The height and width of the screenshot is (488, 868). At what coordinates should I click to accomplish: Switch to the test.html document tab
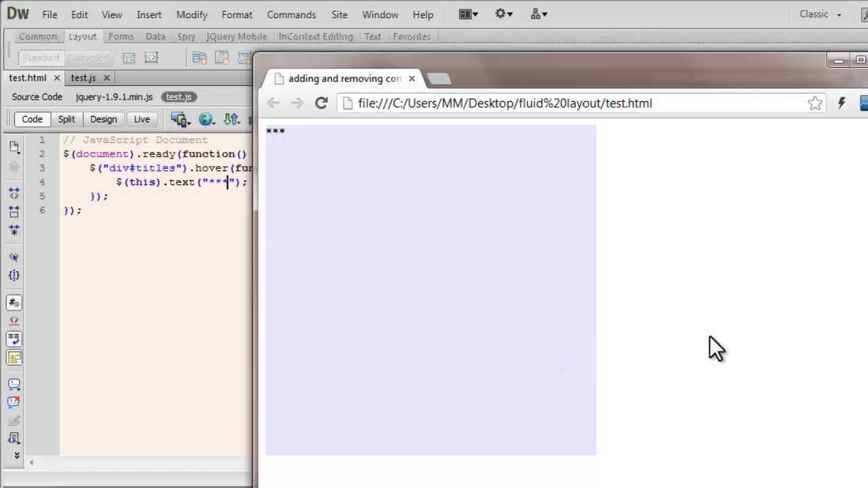(x=28, y=78)
